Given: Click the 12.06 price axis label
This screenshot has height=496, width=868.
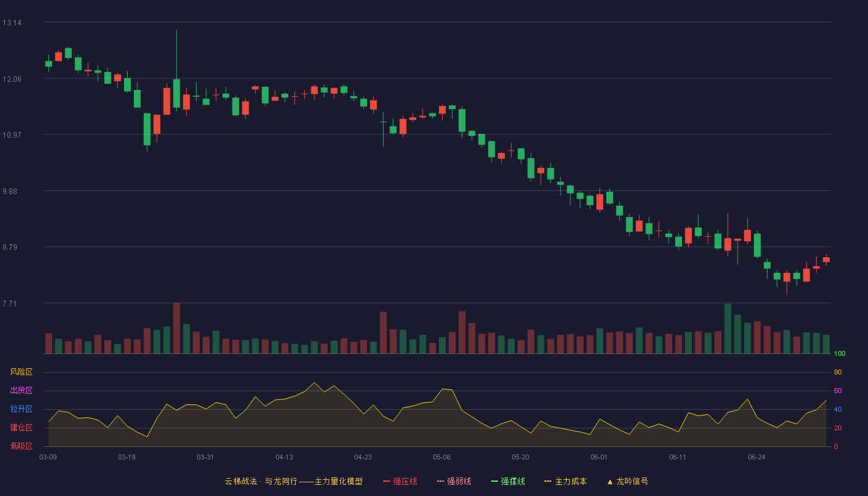Looking at the screenshot, I should click(12, 79).
